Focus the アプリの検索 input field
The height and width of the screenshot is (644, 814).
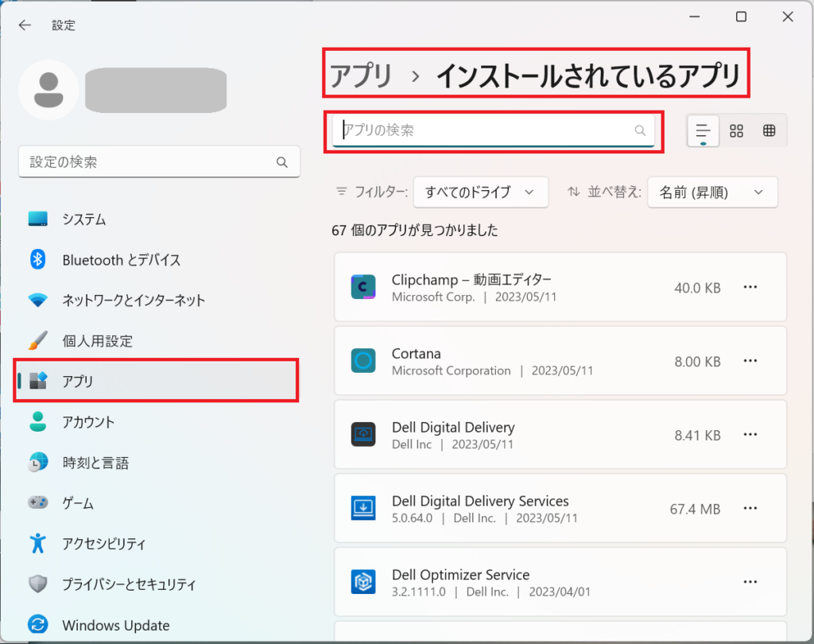[493, 130]
